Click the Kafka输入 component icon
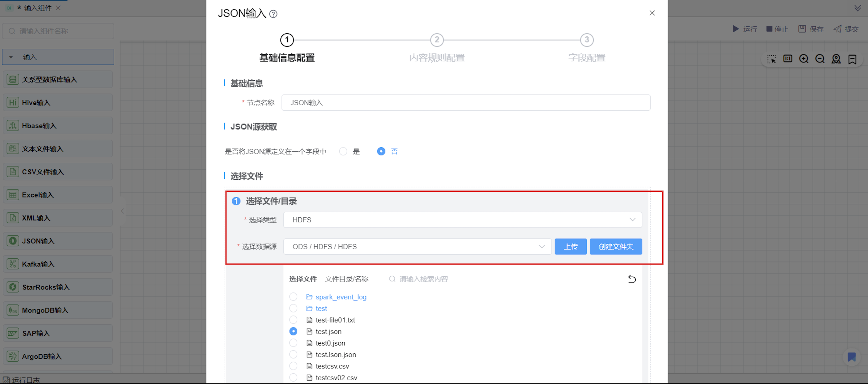The image size is (868, 384). point(13,264)
